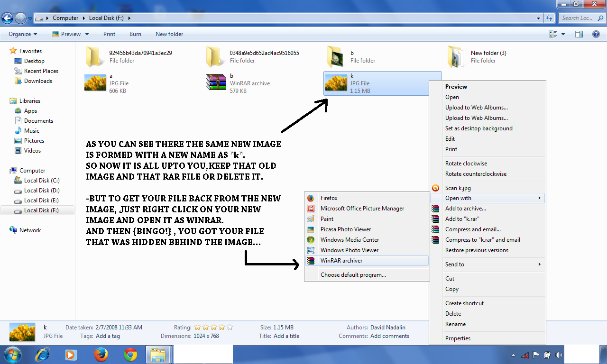Screen dimensions: 607x364
Task: Click the Back navigation button
Action: 8,18
